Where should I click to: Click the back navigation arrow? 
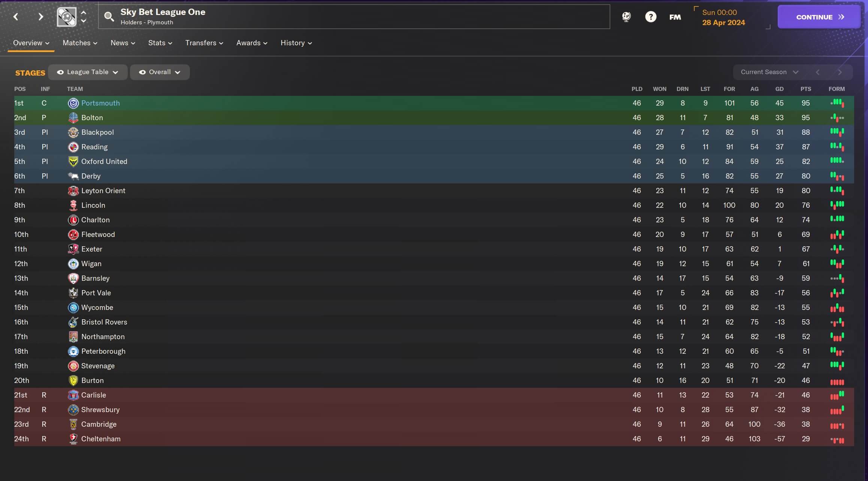[x=16, y=17]
